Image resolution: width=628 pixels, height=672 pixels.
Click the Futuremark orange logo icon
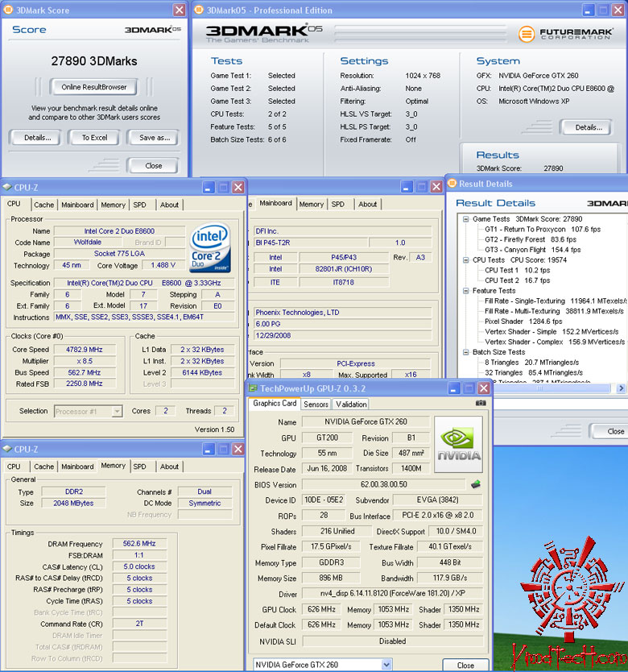pos(527,34)
